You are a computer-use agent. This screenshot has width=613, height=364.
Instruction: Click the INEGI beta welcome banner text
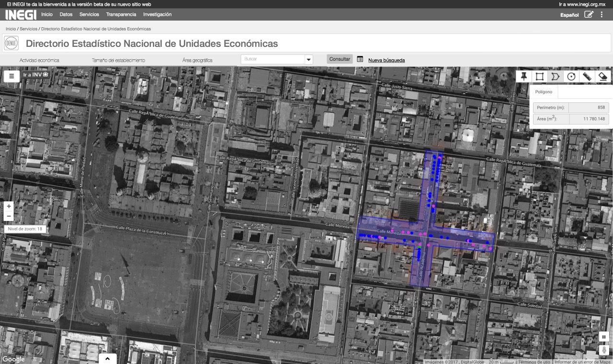(x=79, y=4)
